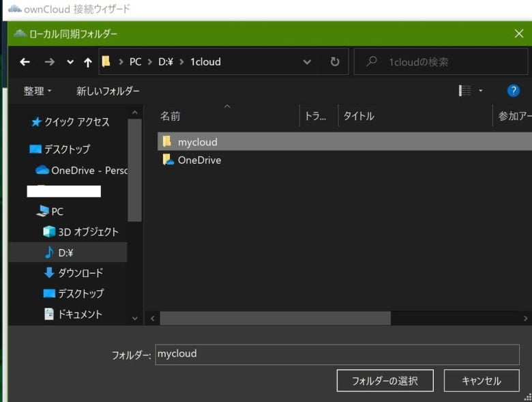Click the music note icon beside D:¥
The image size is (532, 402).
(x=49, y=253)
